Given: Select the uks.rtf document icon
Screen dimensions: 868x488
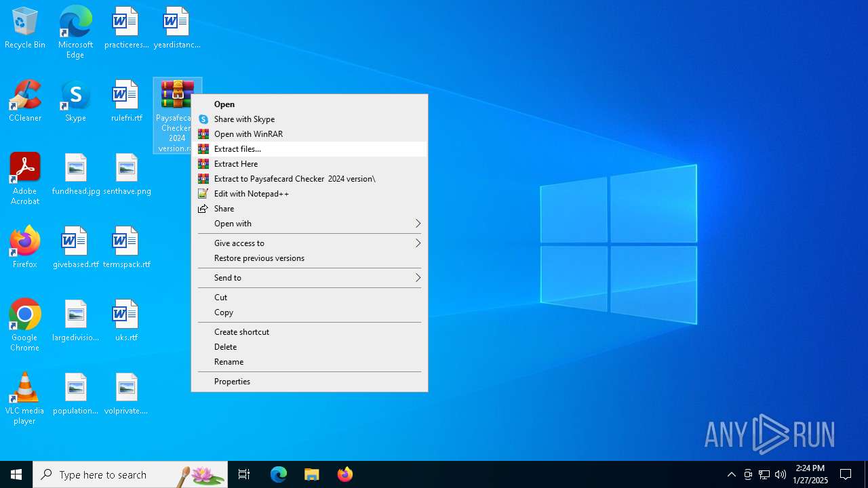Looking at the screenshot, I should (x=127, y=321).
